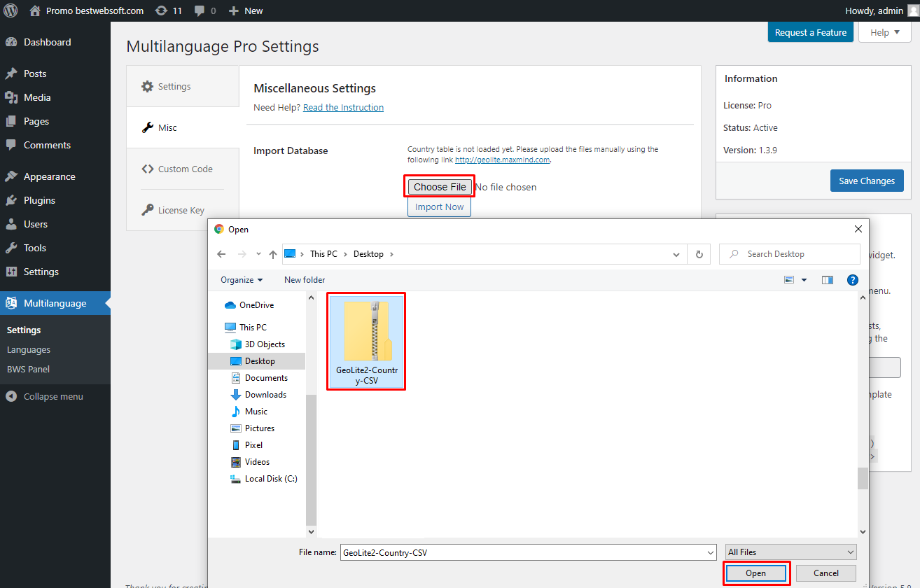Viewport: 920px width, 588px height.
Task: Click the Comments speech bubble icon in sidebar
Action: tap(11, 145)
